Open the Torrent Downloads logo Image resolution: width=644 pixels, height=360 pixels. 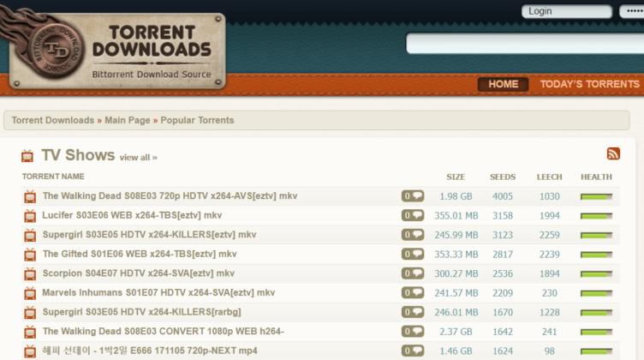coord(113,49)
